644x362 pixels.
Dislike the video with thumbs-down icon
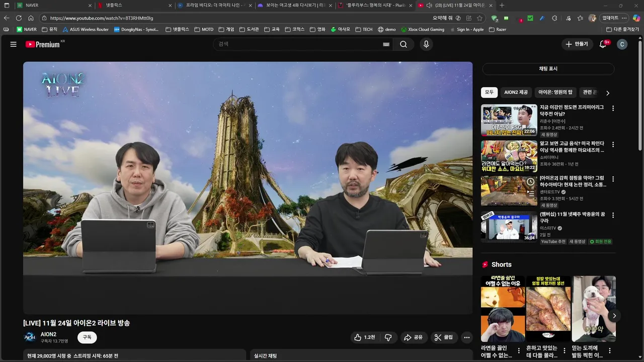pos(388,337)
